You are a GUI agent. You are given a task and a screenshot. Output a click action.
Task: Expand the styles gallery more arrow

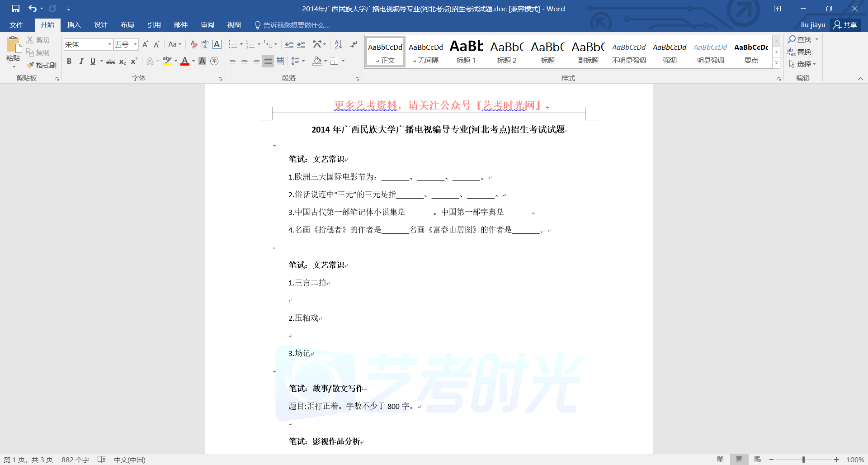click(x=776, y=64)
